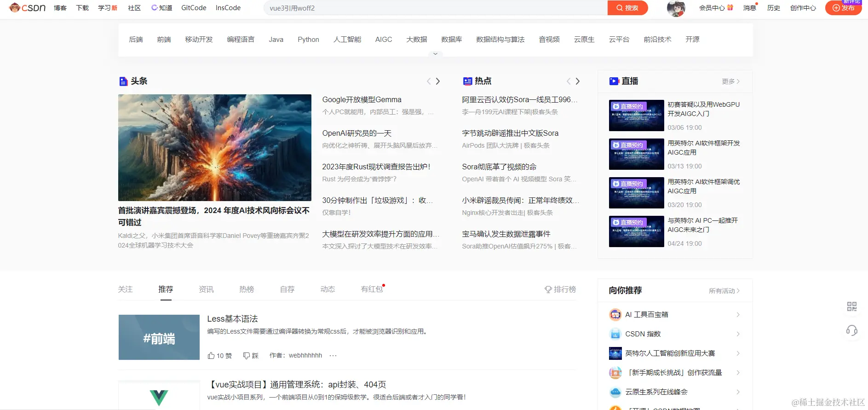
Task: Dislike the Less基本语法 article with 踩
Action: point(251,356)
